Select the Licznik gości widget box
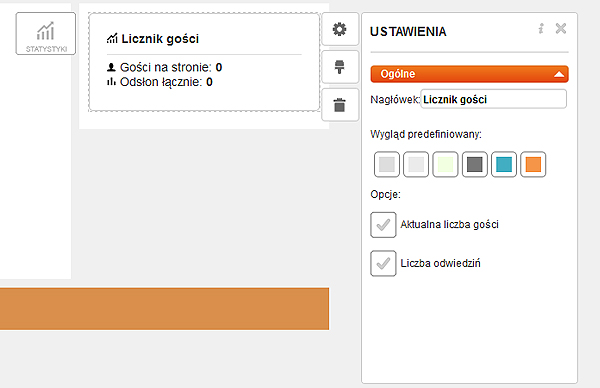600x388 pixels. 204,62
